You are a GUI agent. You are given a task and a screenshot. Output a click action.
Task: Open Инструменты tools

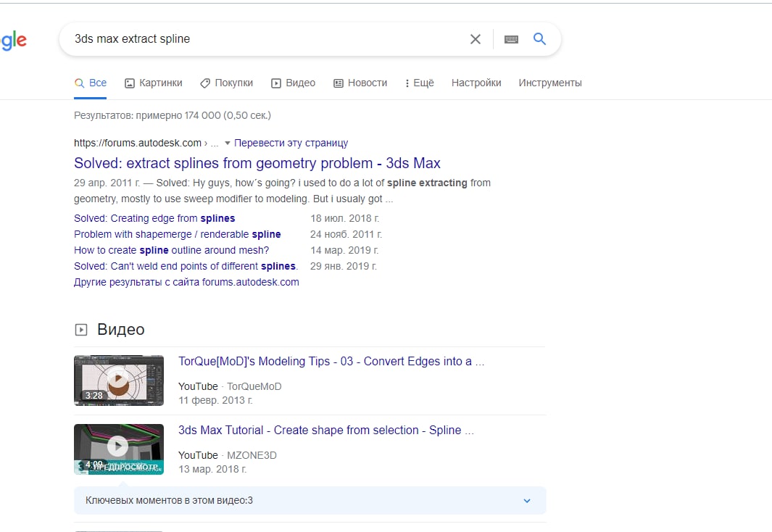(x=550, y=83)
